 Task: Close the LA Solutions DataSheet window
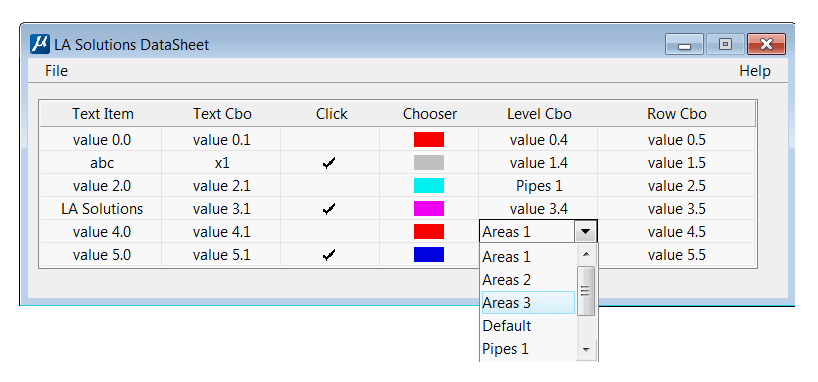[x=766, y=45]
